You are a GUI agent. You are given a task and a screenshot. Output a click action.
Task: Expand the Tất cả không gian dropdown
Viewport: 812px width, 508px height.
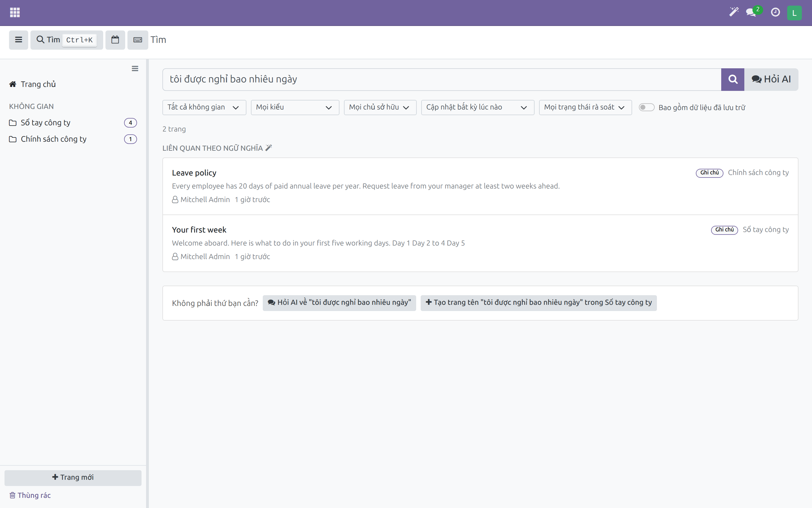tap(204, 107)
